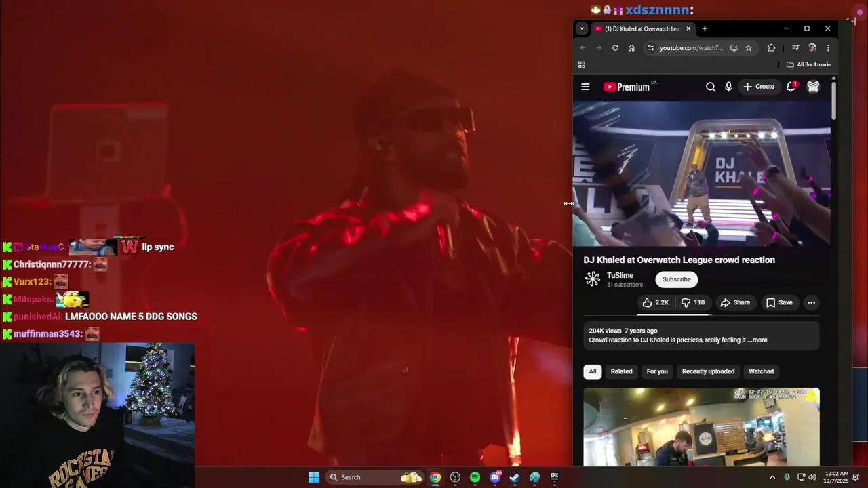868x488 pixels.
Task: Open the media controls icon in Chrome
Action: tap(795, 48)
